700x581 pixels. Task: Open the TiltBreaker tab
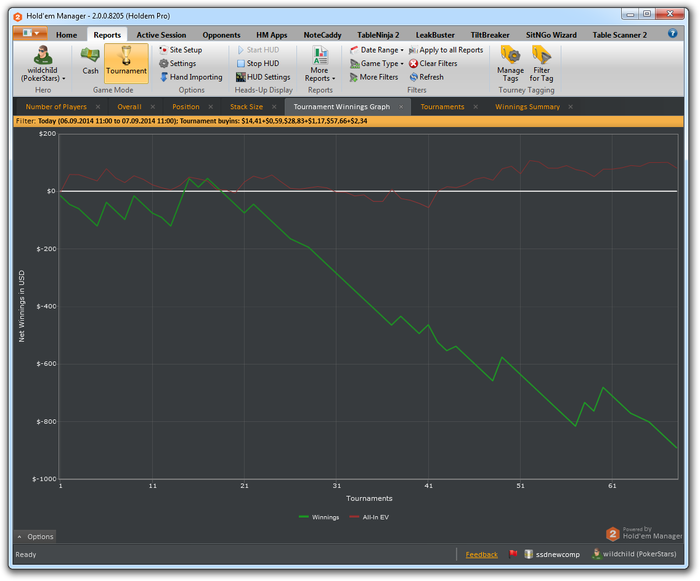coord(490,35)
